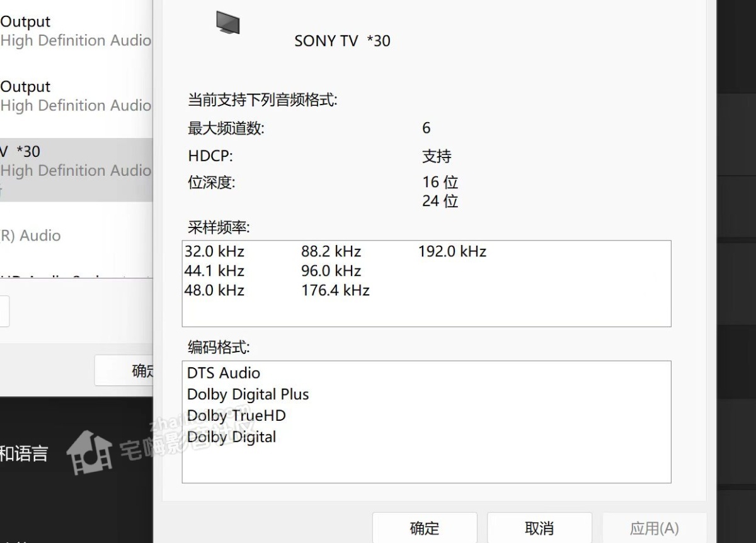Click the 应用(A) button
The image size is (756, 543).
click(x=654, y=528)
